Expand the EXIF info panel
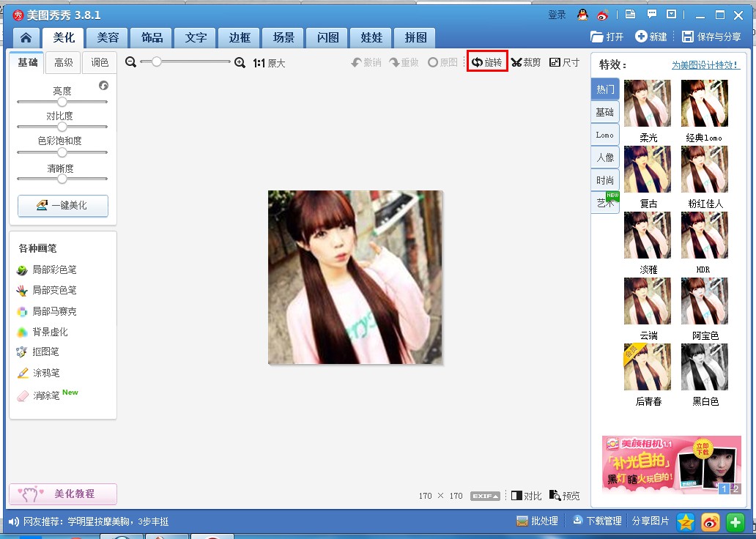This screenshot has height=539, width=756. point(485,496)
